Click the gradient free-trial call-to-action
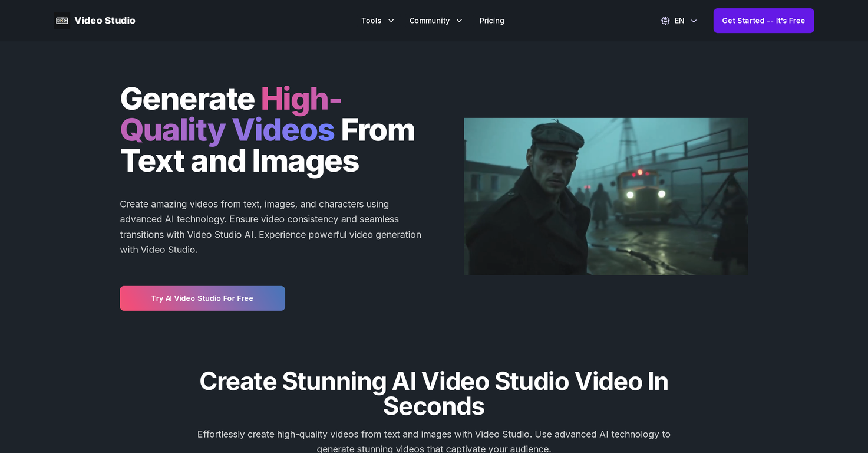Viewport: 868px width, 453px height. 202,298
